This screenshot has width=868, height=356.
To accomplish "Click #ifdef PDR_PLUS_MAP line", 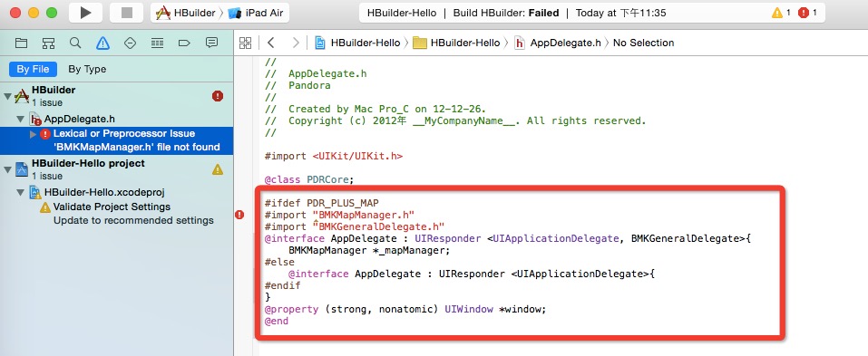I will (x=322, y=203).
